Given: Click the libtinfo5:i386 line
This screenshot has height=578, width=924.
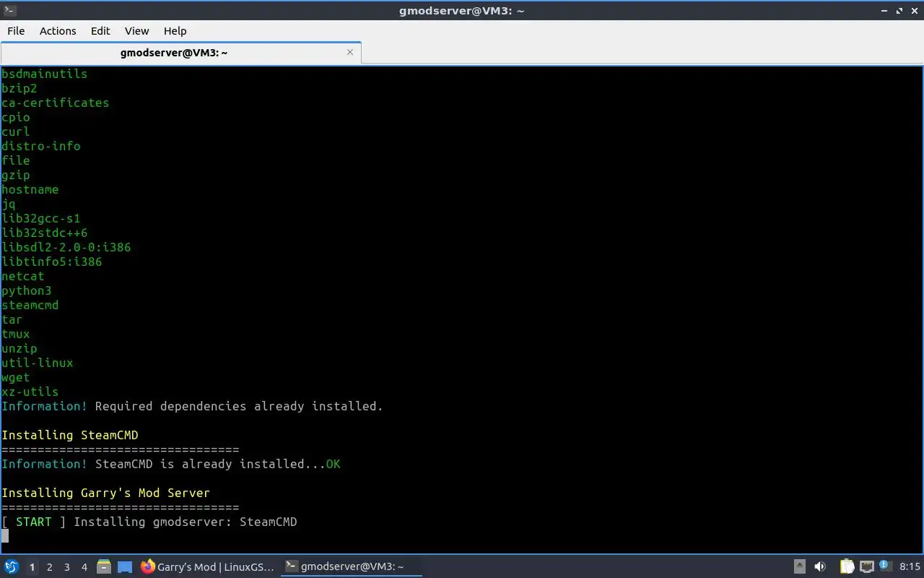Looking at the screenshot, I should click(x=52, y=262).
